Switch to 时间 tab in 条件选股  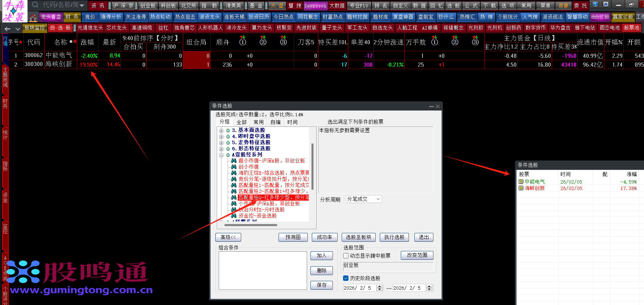click(x=292, y=122)
